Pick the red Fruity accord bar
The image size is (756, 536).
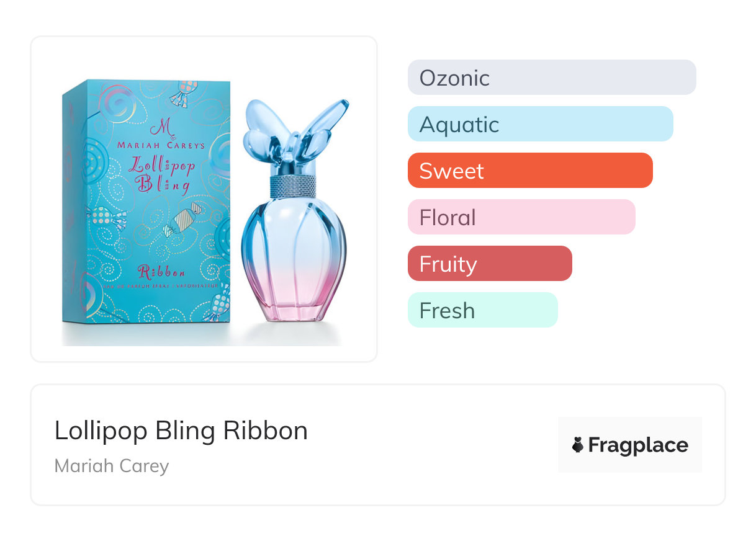click(x=489, y=264)
